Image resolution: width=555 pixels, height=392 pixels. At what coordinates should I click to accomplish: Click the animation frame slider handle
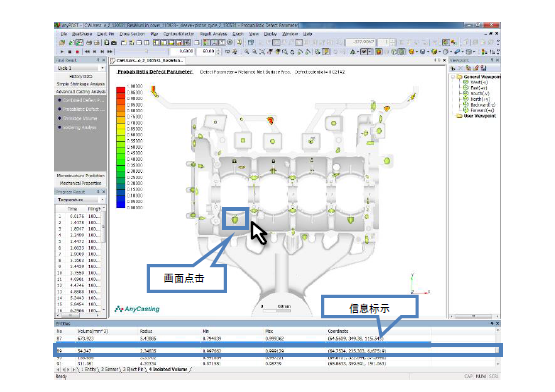(147, 52)
